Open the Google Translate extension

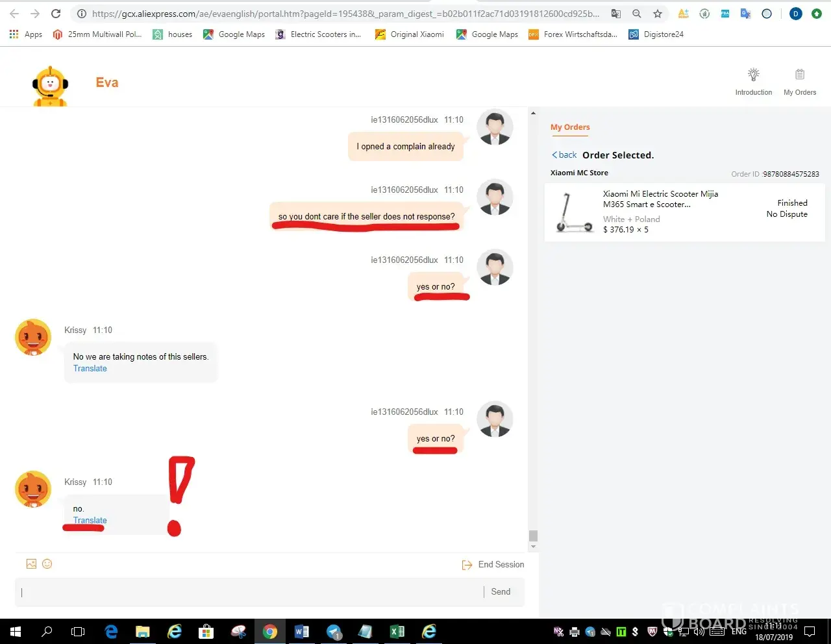[746, 14]
